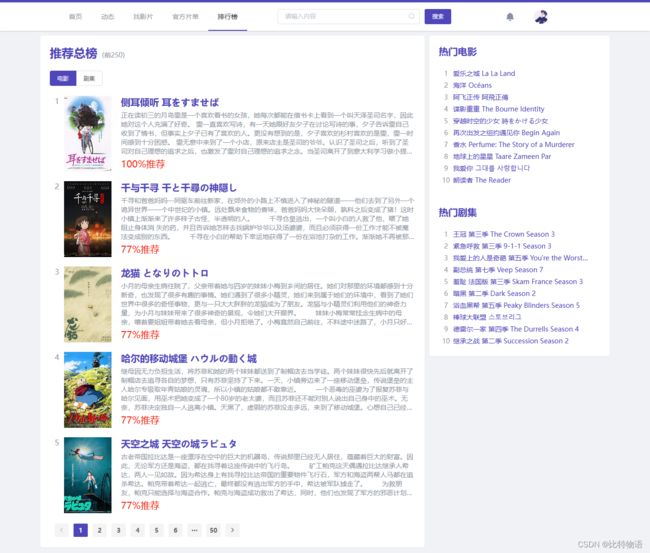This screenshot has height=553, width=650.
Task: Go to page 6 in pagination
Action: [175, 530]
